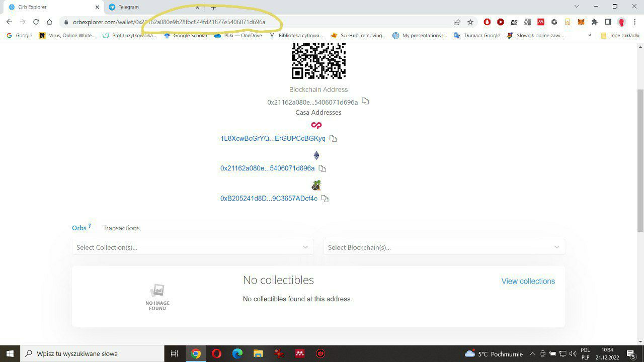The width and height of the screenshot is (644, 362).
Task: Switch to the Telegram browser tab
Action: 153,7
